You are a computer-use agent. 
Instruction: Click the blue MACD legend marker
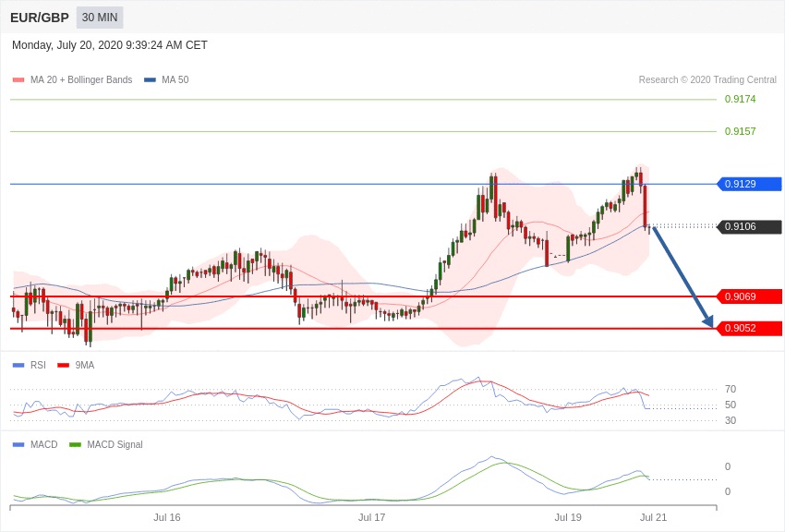pos(18,444)
